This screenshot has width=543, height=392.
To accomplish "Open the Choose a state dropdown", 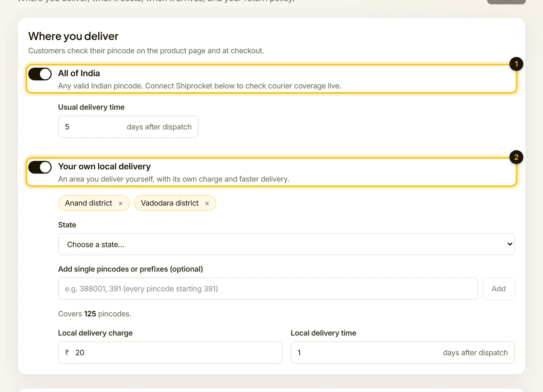I will (286, 244).
